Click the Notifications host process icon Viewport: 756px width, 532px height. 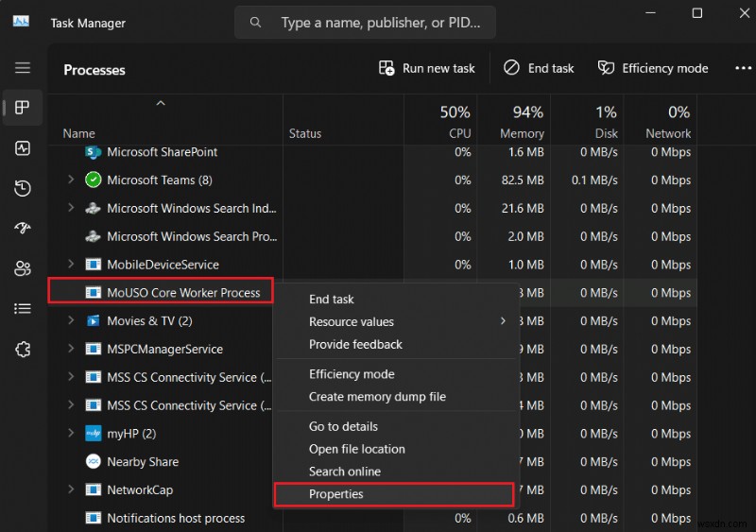(x=93, y=518)
